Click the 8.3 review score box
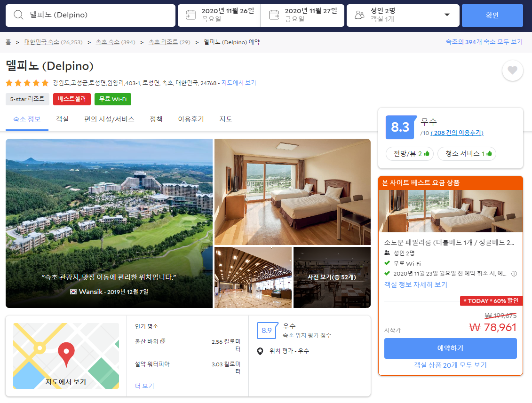This screenshot has width=532, height=403. point(400,127)
